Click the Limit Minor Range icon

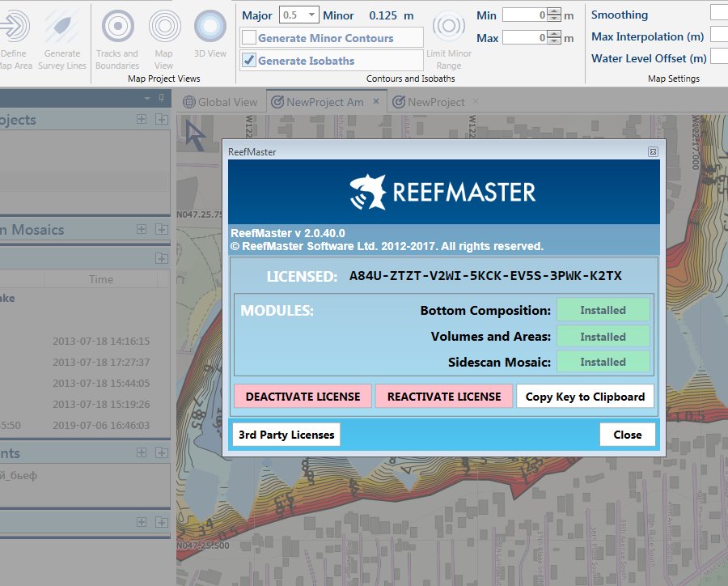coord(449,28)
